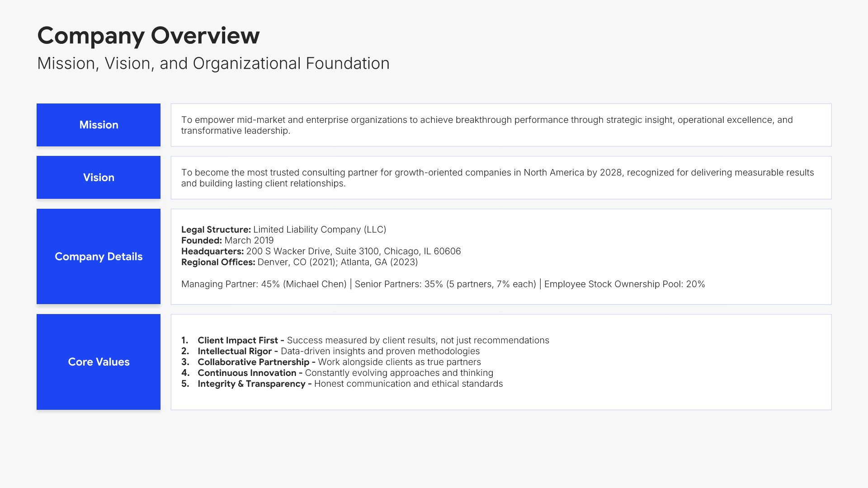868x488 pixels.
Task: Select the Core Values blue box
Action: 99,362
